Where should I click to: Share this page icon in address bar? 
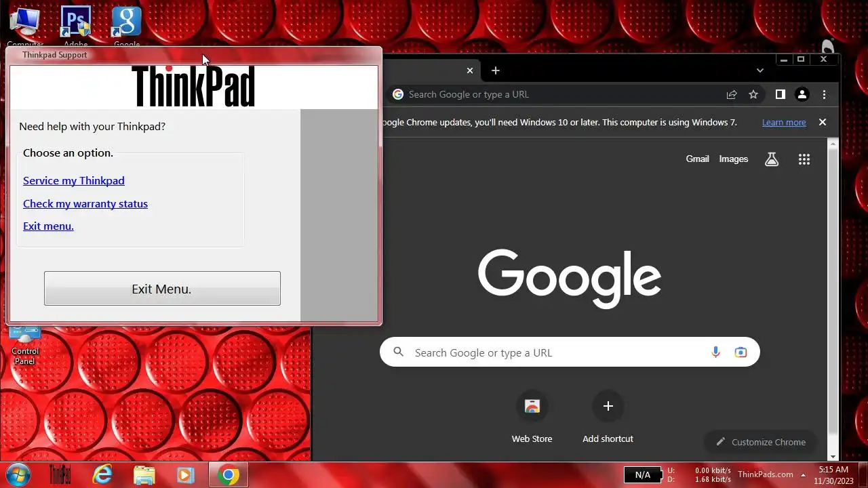[732, 95]
